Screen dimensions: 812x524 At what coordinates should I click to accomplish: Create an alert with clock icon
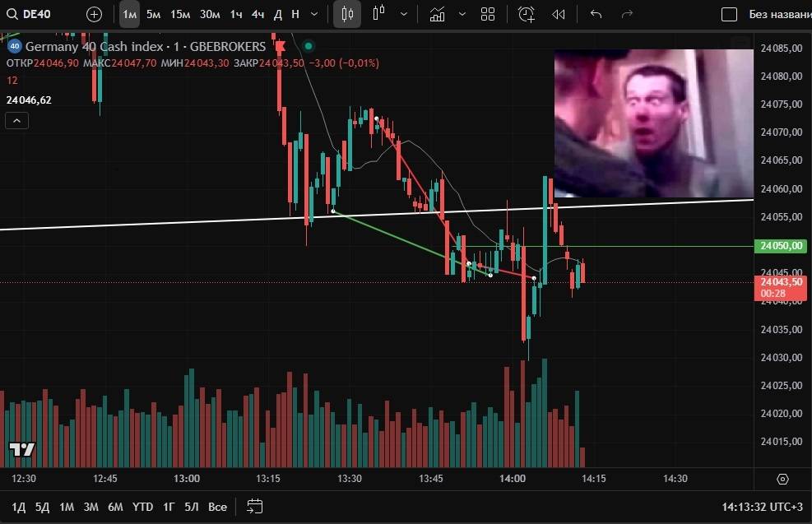click(527, 14)
